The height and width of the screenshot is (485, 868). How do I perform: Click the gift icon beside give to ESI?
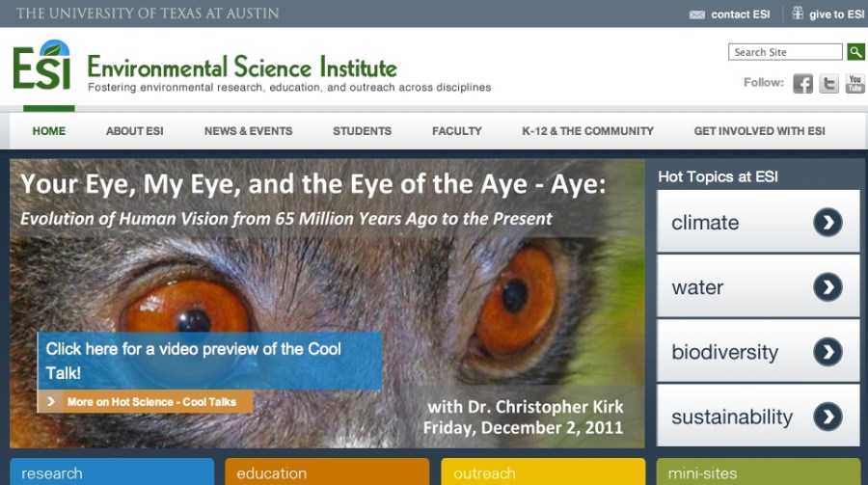point(798,13)
